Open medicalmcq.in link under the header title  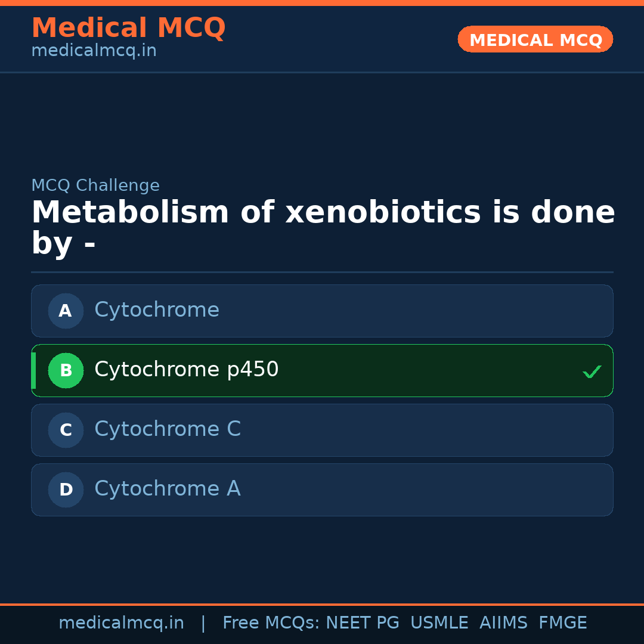pyautogui.click(x=94, y=51)
